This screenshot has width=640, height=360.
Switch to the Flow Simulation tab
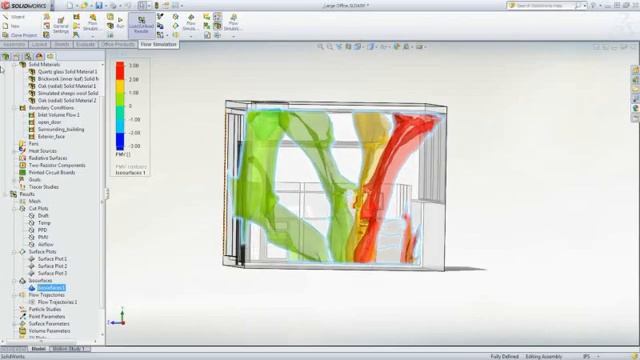pos(158,44)
